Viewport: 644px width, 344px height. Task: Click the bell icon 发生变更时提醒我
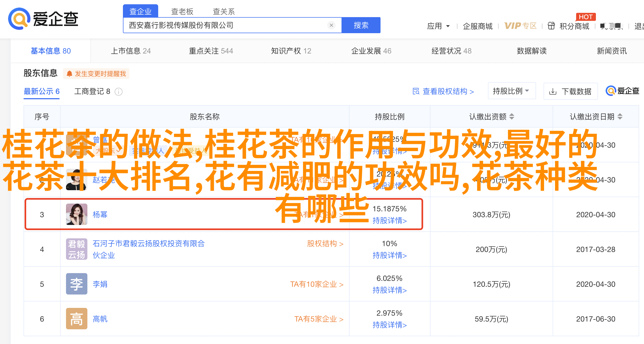[69, 74]
